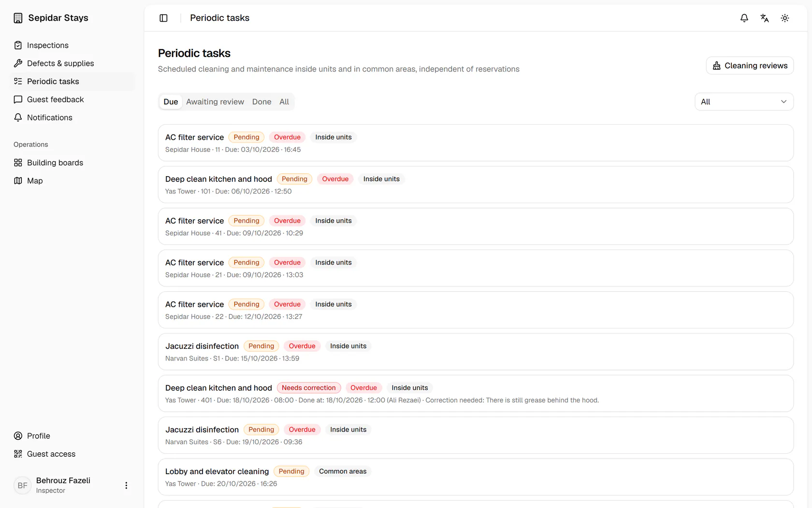This screenshot has height=508, width=812.
Task: Open AC filter service task for unit 41
Action: pos(476,226)
